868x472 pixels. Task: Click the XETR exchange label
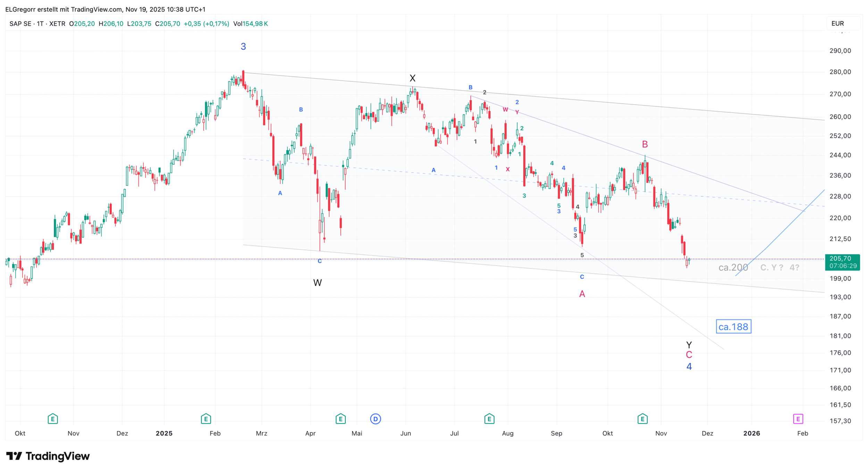[57, 24]
